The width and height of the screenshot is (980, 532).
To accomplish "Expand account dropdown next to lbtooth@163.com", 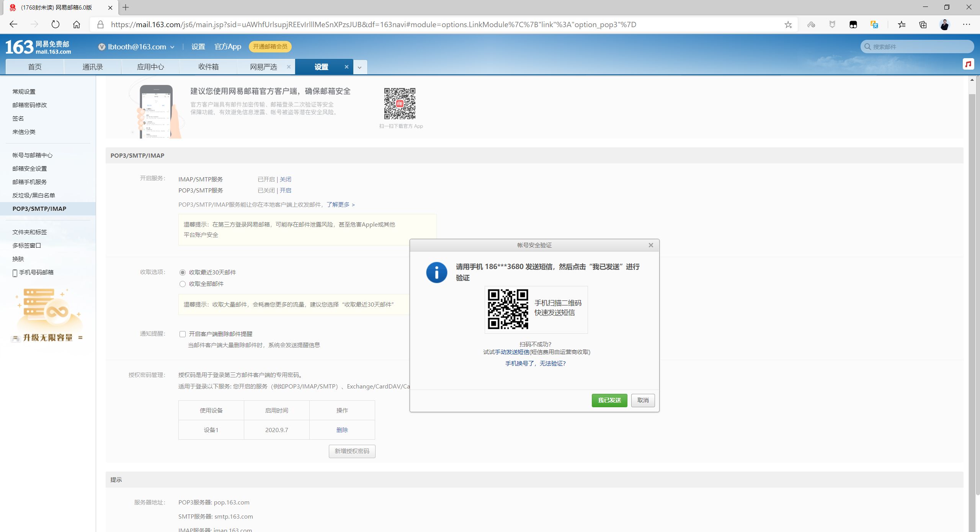I will [172, 47].
